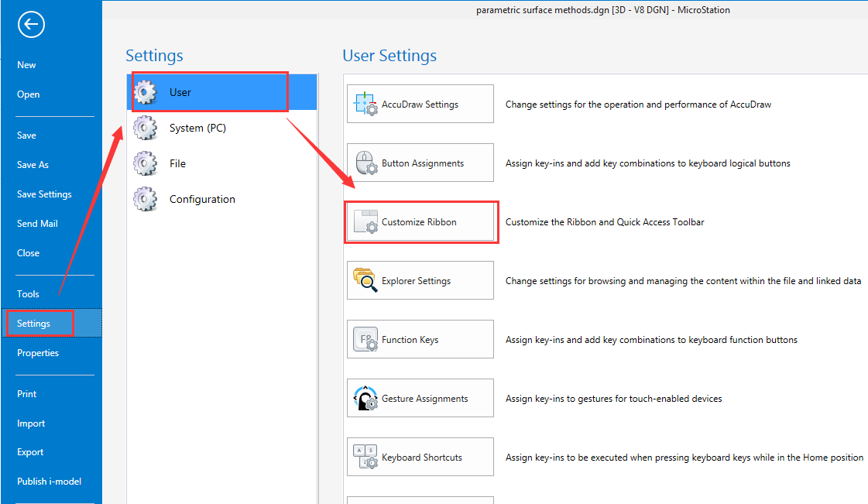
Task: Select the User settings category label
Action: tap(180, 92)
